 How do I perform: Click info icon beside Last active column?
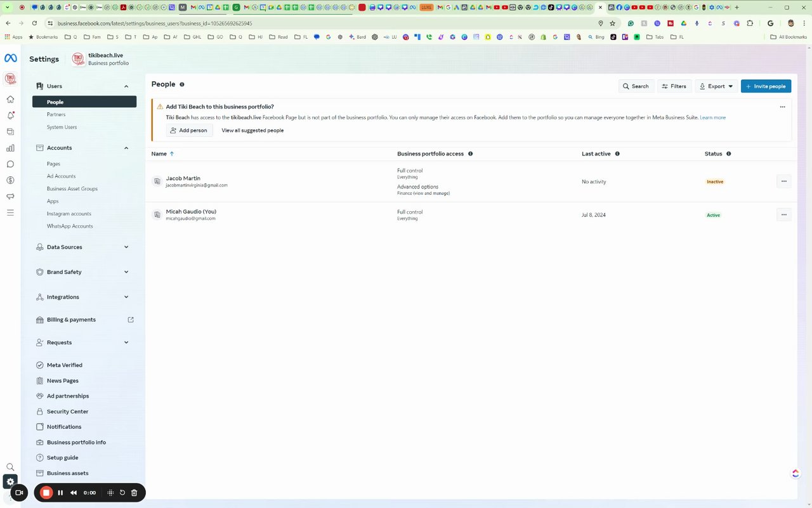[617, 154]
